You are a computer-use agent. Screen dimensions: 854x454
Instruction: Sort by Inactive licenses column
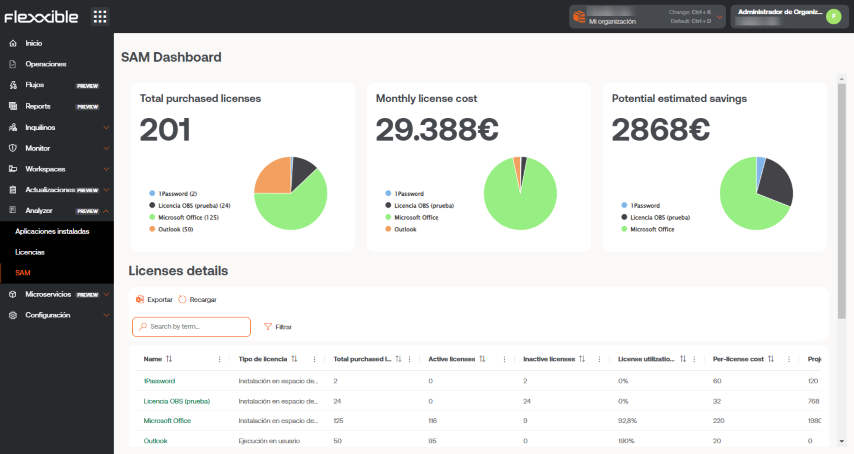[582, 359]
